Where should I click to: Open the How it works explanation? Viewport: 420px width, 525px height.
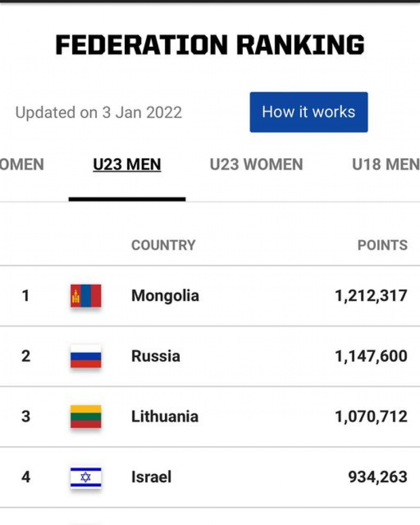309,112
